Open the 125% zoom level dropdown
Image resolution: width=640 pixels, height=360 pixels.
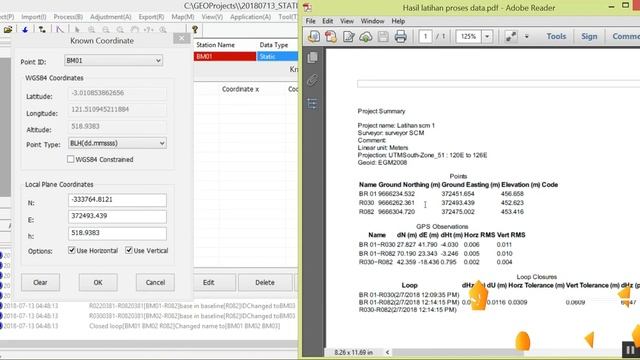(487, 36)
